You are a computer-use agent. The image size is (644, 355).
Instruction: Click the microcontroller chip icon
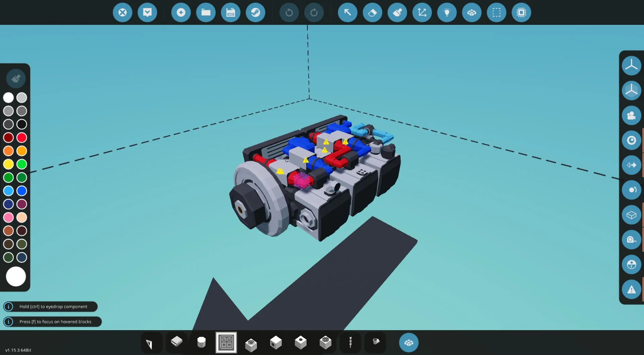pos(521,13)
